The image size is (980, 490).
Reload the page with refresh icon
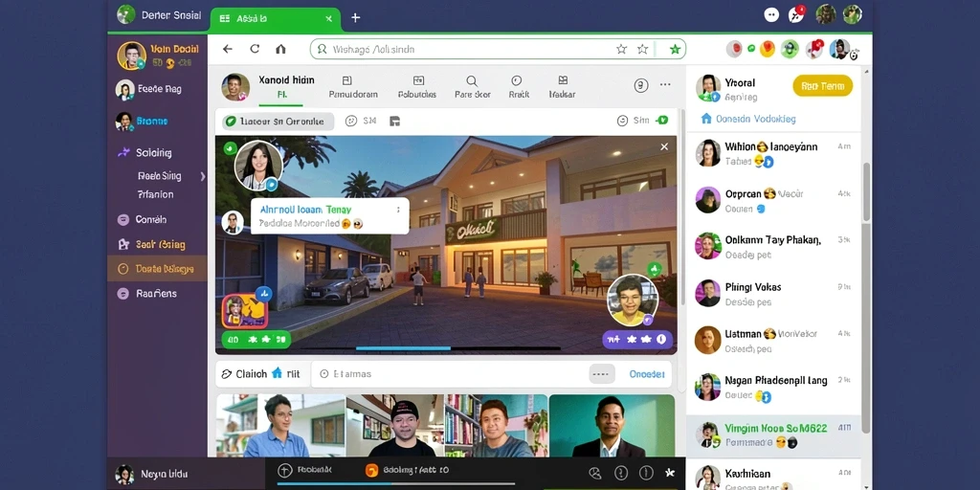coord(255,49)
